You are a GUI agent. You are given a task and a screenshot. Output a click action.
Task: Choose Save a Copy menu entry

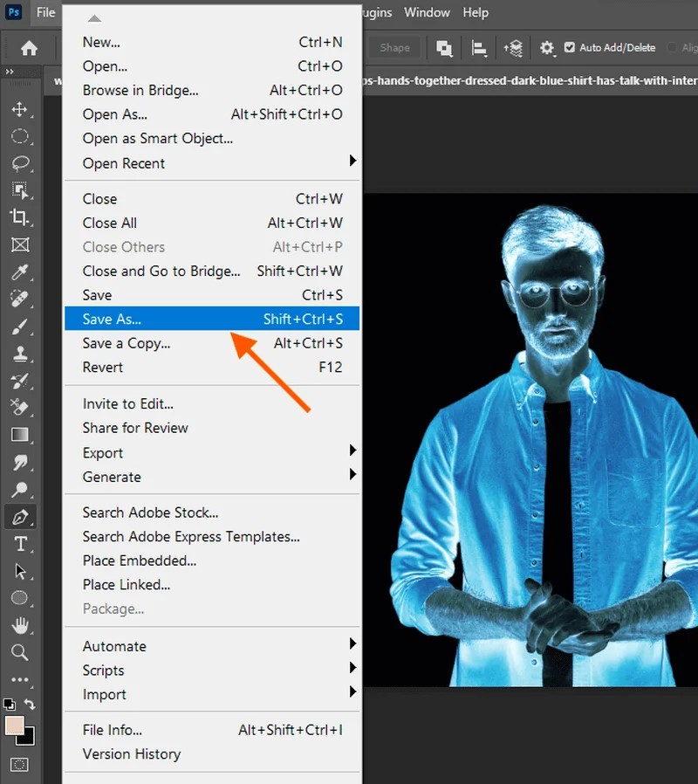(212, 343)
